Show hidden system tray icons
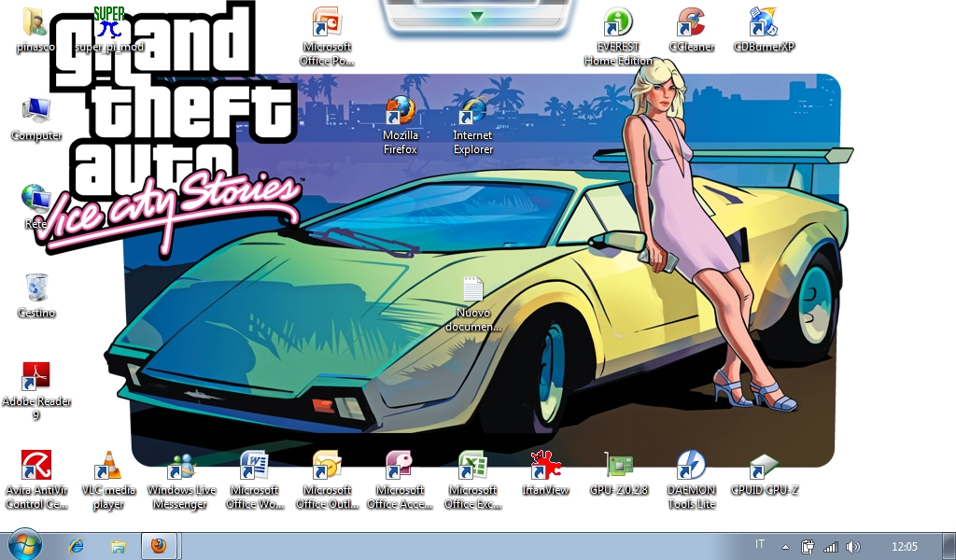 point(785,547)
